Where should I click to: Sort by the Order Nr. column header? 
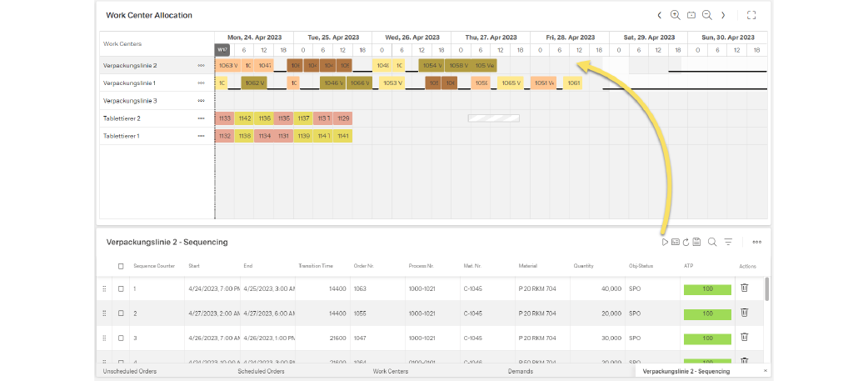(x=364, y=266)
